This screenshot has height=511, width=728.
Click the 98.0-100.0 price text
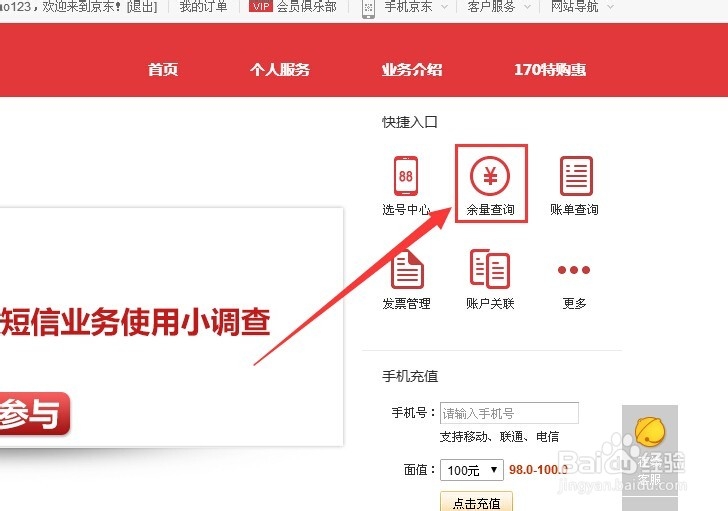click(x=538, y=470)
